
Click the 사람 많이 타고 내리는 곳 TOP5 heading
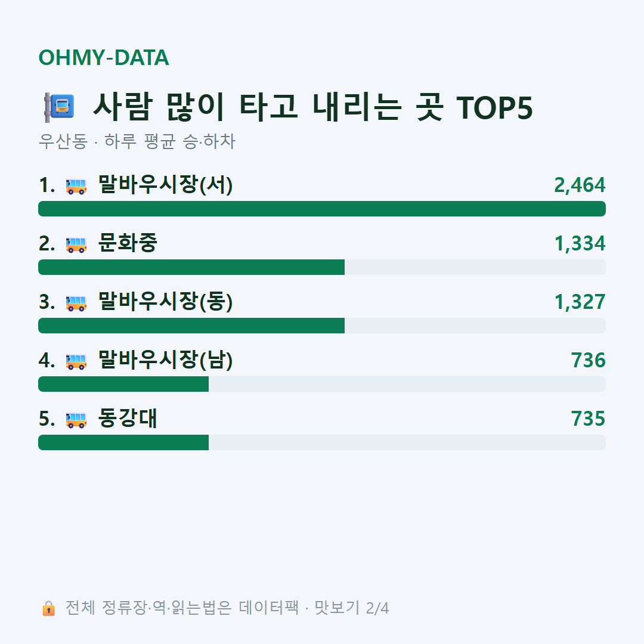313,107
